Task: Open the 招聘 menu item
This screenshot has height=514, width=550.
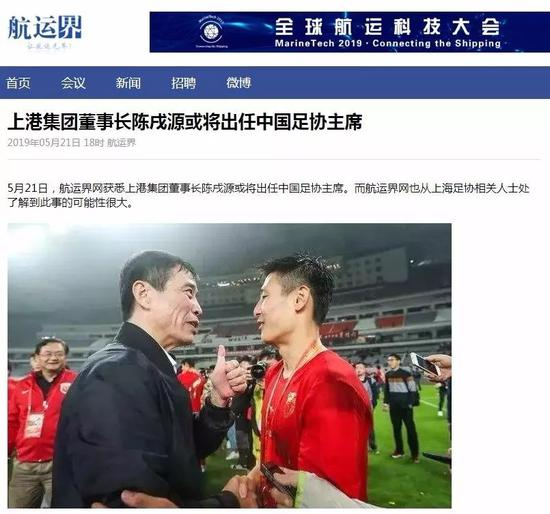Action: click(x=183, y=83)
